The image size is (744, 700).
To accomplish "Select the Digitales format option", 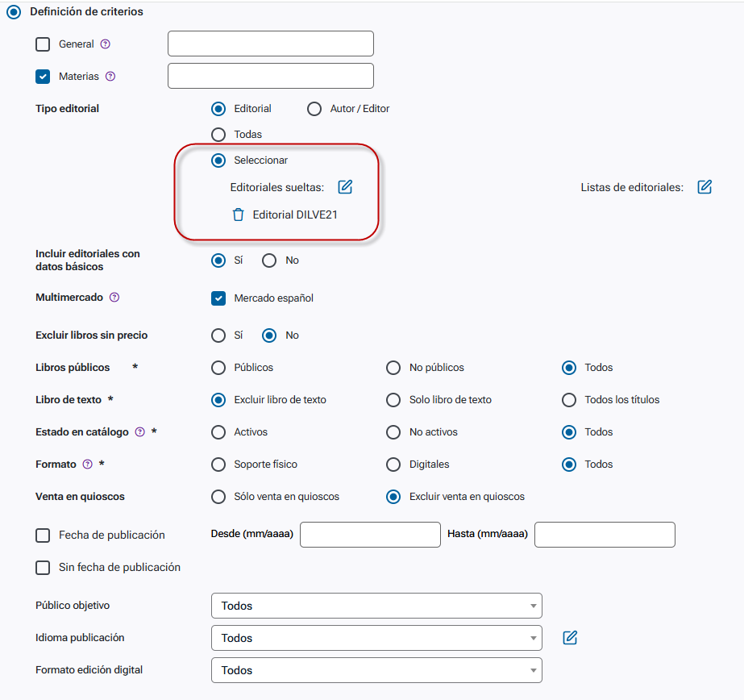I will point(393,465).
